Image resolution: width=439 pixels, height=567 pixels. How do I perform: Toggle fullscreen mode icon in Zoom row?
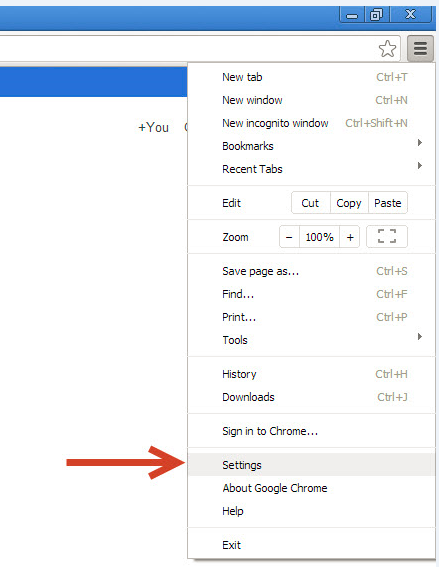pyautogui.click(x=387, y=237)
